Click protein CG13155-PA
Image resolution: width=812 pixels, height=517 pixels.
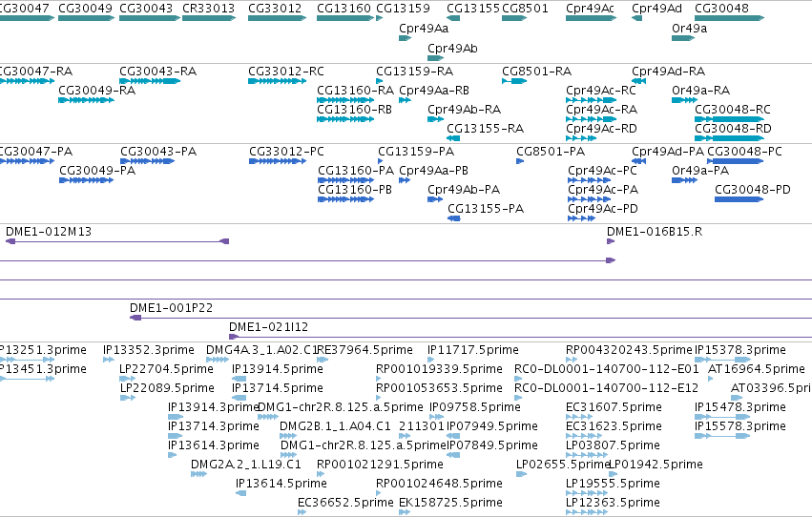pos(453,218)
